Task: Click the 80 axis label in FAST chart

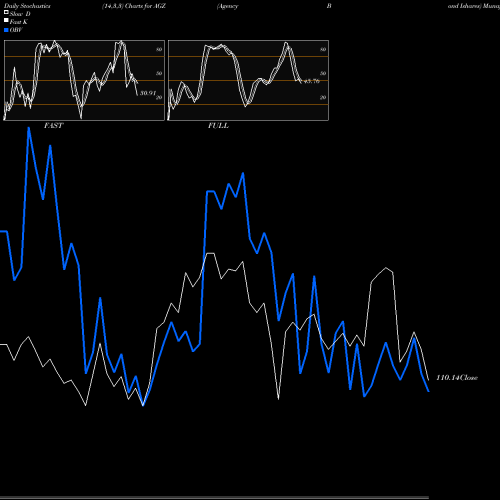Action: coord(159,50)
